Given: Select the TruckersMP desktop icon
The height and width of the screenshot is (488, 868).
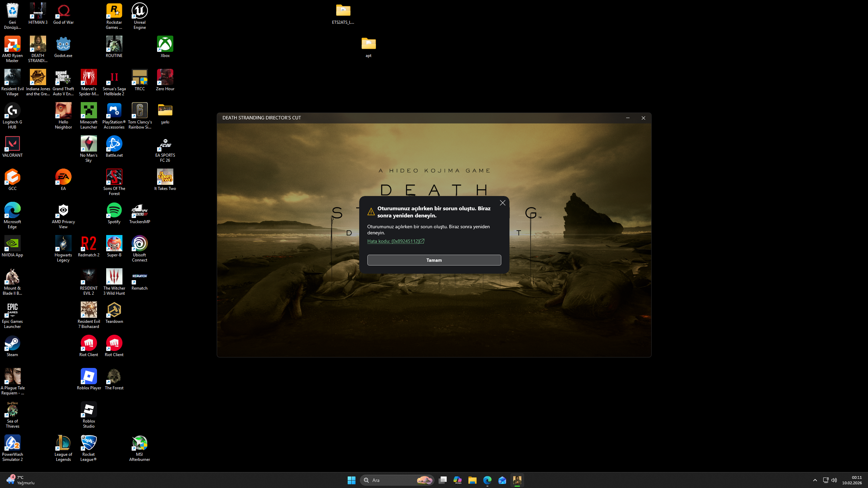Looking at the screenshot, I should click(140, 213).
